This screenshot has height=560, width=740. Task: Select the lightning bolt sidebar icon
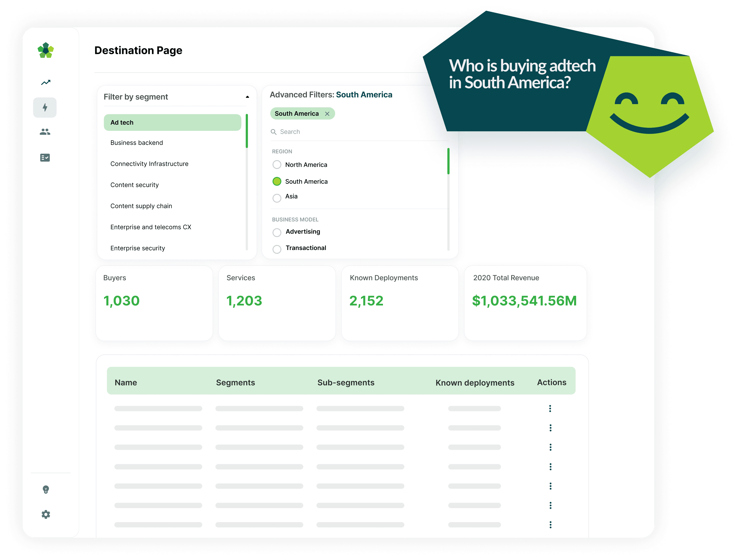[x=45, y=107]
